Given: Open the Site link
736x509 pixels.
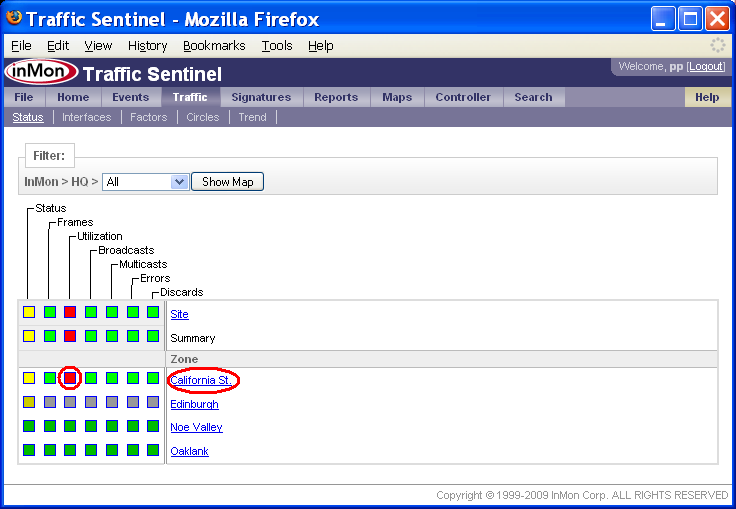Looking at the screenshot, I should click(x=179, y=314).
